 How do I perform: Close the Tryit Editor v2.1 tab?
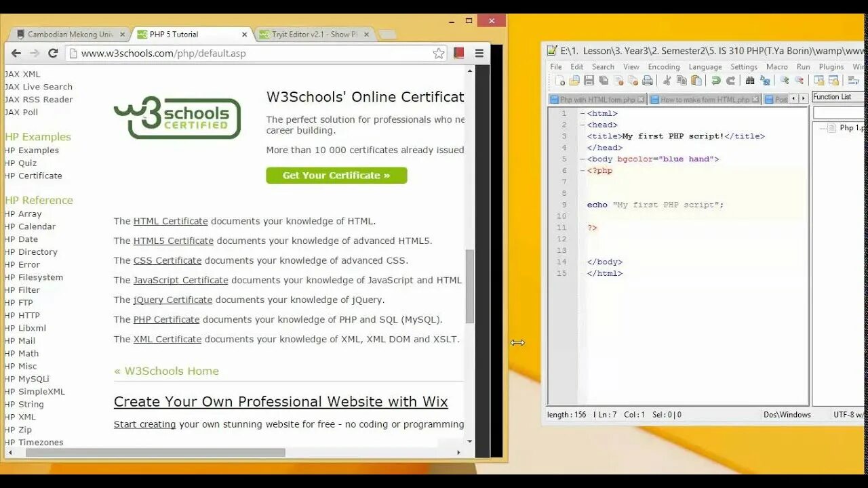(x=367, y=34)
